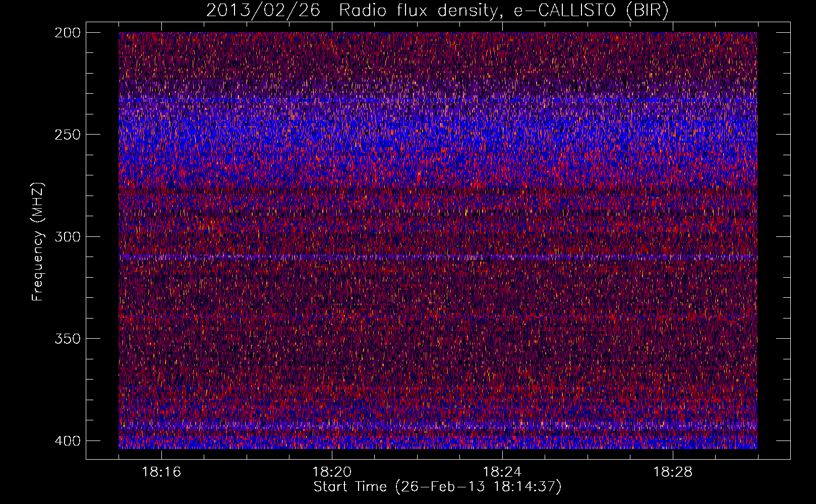Image resolution: width=816 pixels, height=504 pixels.
Task: Click the plot title "2013/02/26 Radio flux density, e-CALLISTO (BIR)"
Action: pyautogui.click(x=437, y=11)
